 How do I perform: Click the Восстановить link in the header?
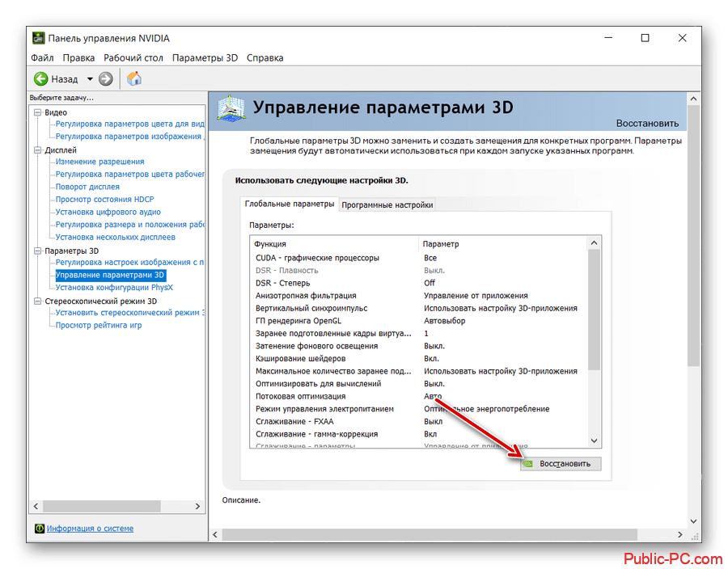pos(647,124)
